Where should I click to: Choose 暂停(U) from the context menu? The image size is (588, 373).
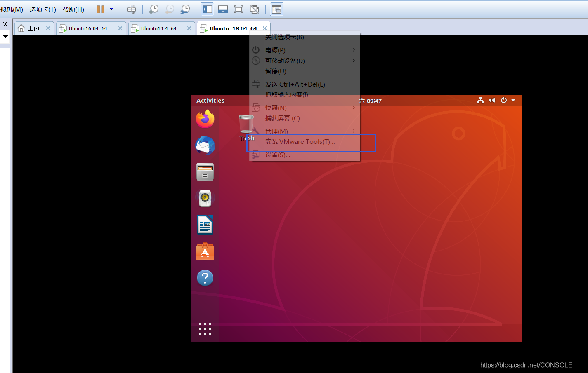coord(305,71)
